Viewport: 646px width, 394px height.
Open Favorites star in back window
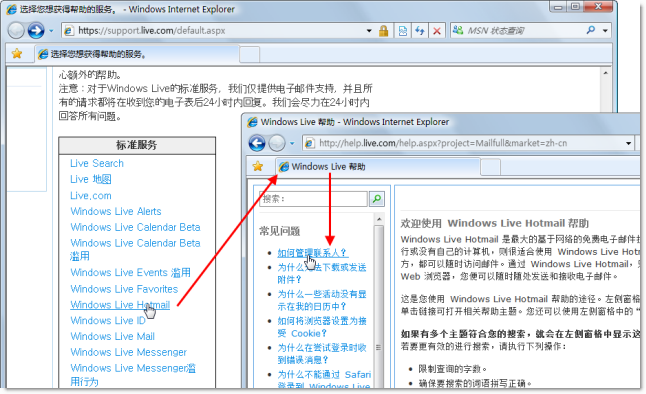click(17, 54)
